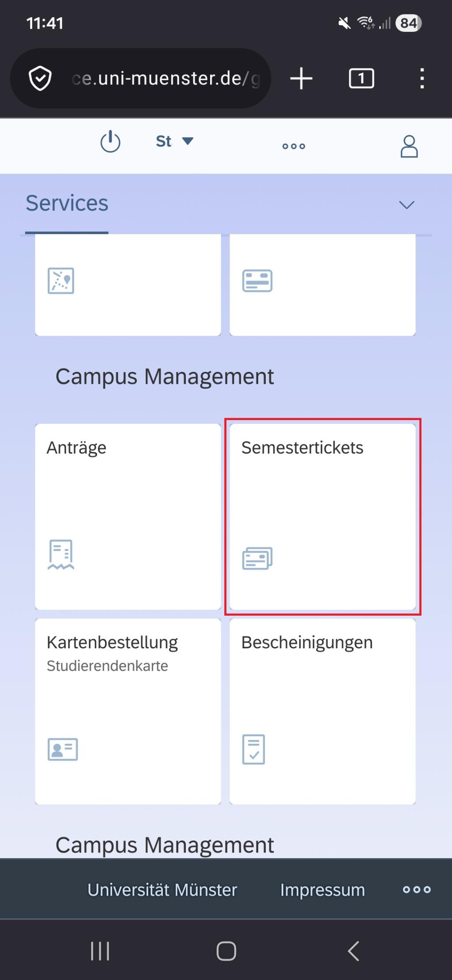Select the Services tab
452x980 pixels.
pyautogui.click(x=67, y=203)
